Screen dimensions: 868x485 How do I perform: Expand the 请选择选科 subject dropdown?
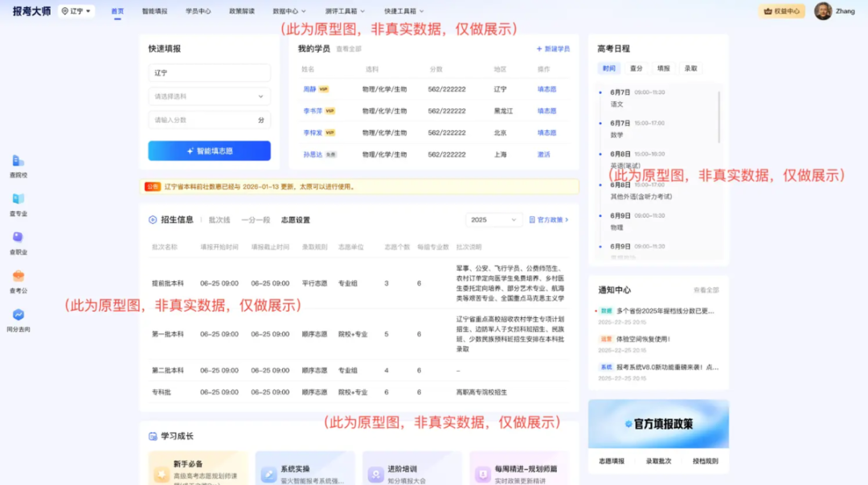209,96
